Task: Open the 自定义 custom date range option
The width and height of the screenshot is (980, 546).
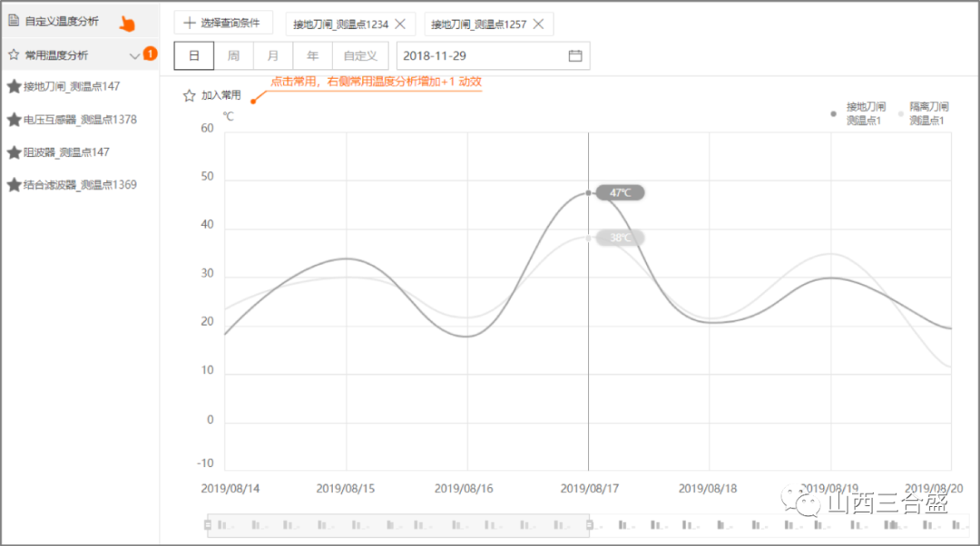Action: (360, 55)
